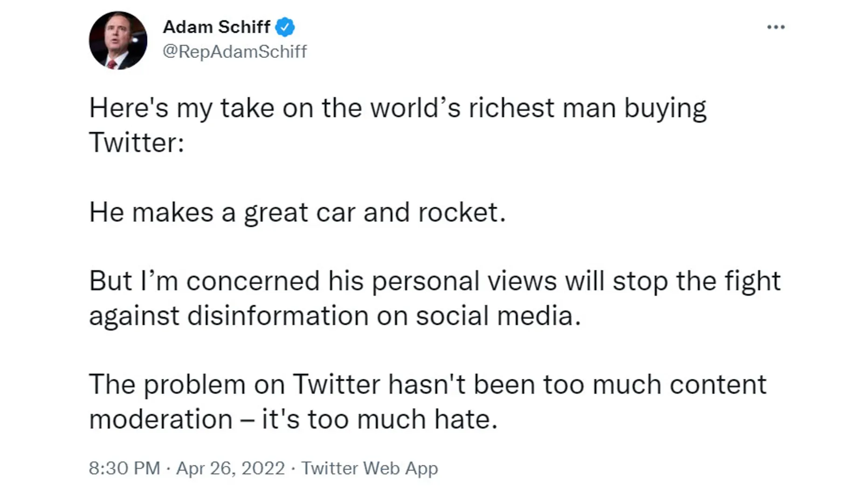Viewport: 868px width, 489px height.
Task: Click the "Adam Schiff" display name
Action: tap(216, 27)
